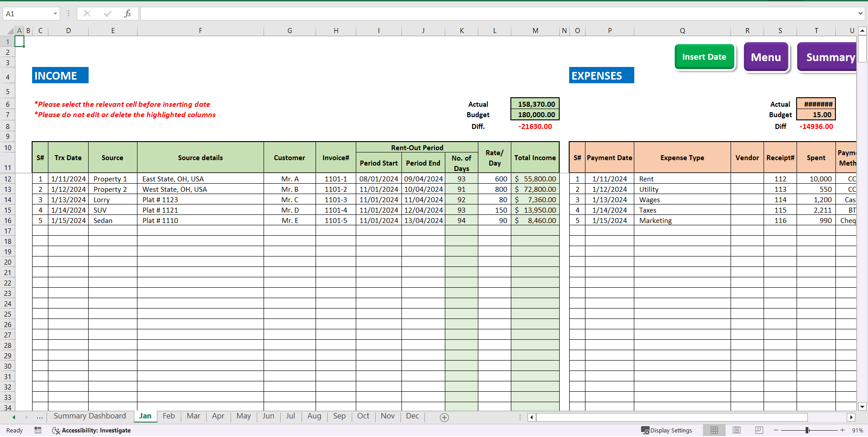868x437 pixels.
Task: Open the Sep sheet tab
Action: (339, 416)
